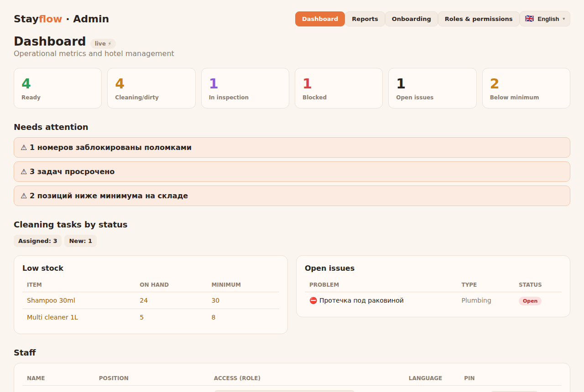Open the Open issues stat card
Screen dimensions: 584x392
(x=433, y=88)
